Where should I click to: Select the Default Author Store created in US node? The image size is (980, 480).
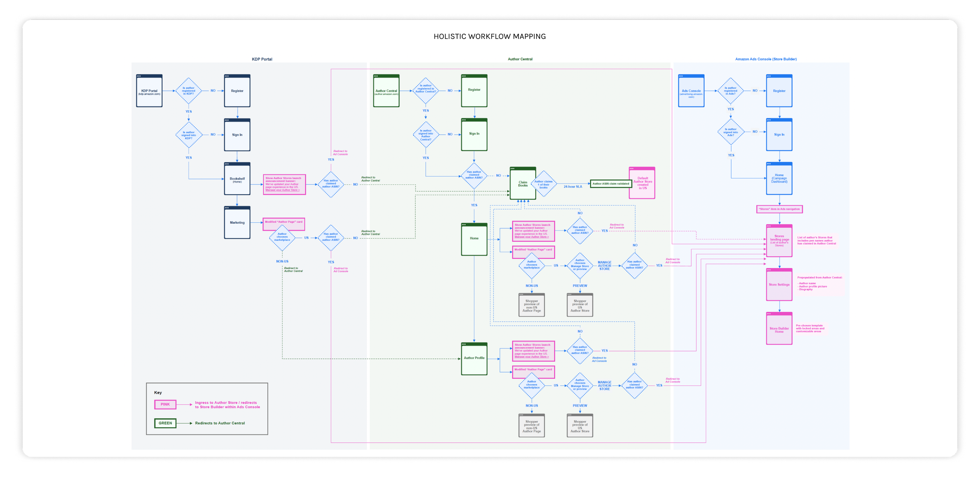tap(642, 183)
